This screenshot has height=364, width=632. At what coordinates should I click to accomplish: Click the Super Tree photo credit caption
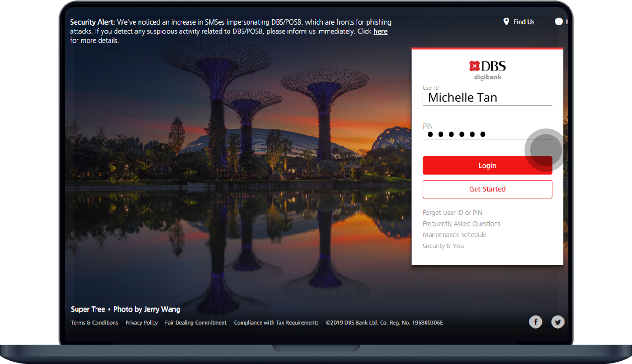pyautogui.click(x=125, y=309)
